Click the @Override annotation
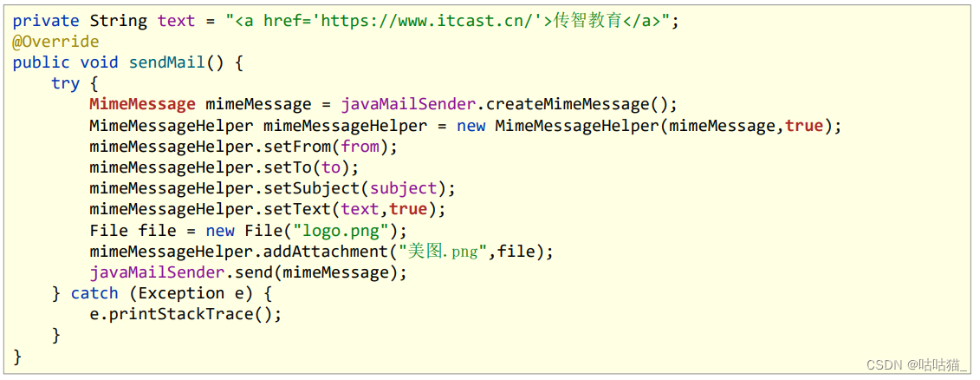This screenshot has height=380, width=980. click(55, 42)
